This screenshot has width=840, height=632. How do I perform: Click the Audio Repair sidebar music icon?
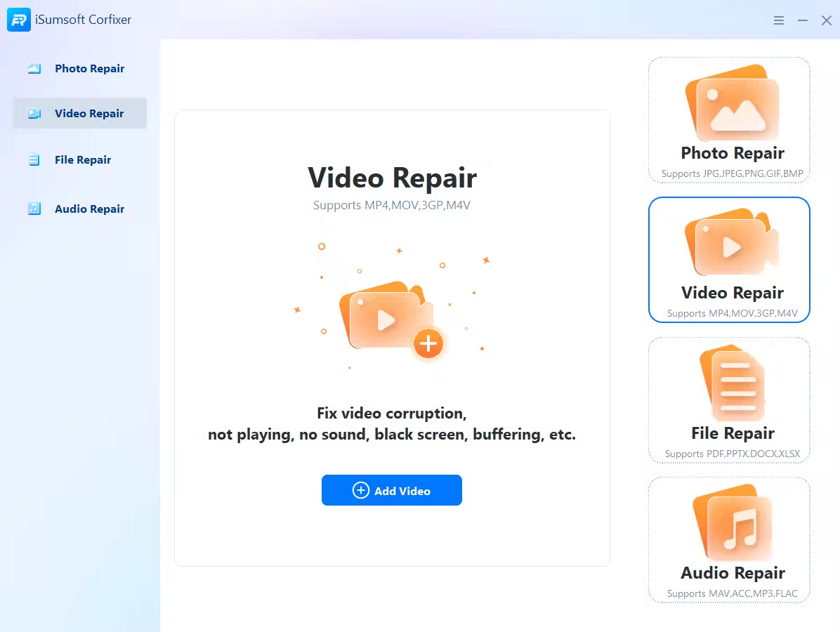tap(34, 209)
